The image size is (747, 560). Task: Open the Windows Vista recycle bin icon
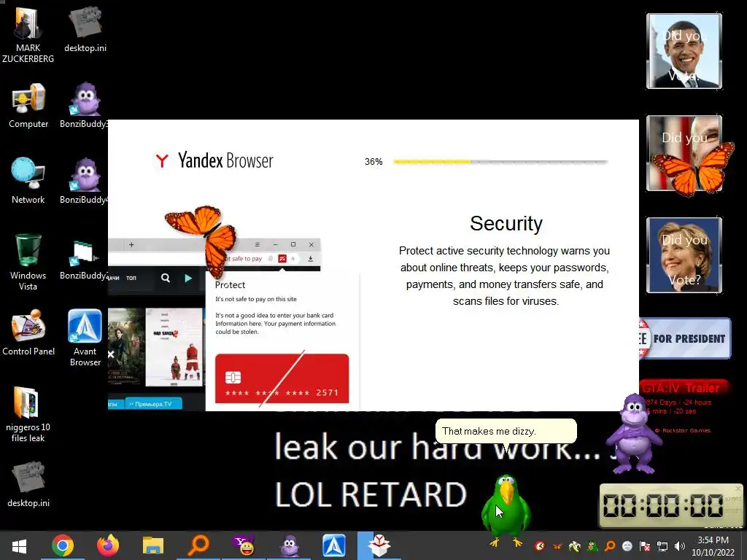[28, 262]
